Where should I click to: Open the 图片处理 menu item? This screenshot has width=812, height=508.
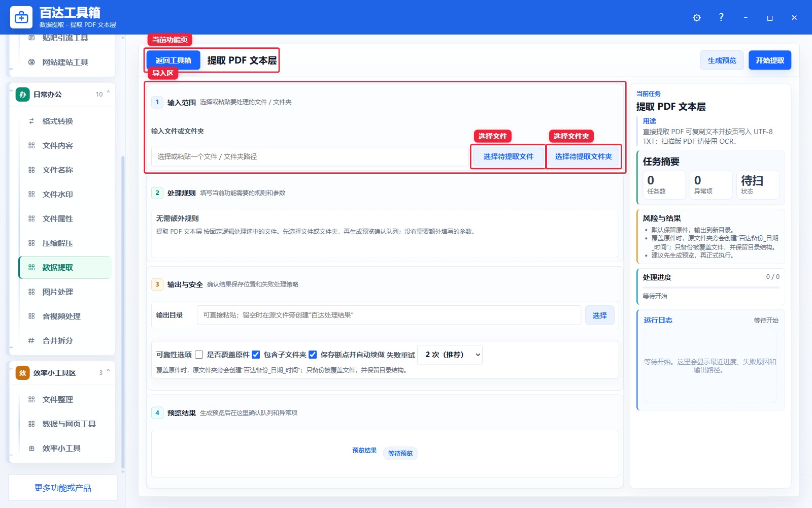pos(65,292)
